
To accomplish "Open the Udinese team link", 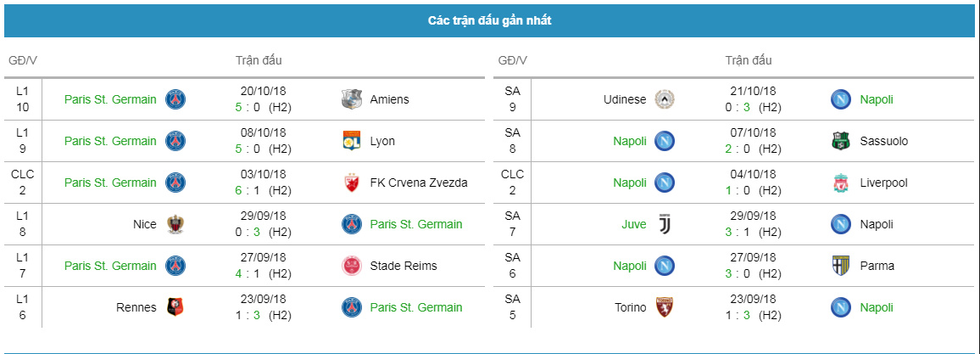I will (625, 99).
